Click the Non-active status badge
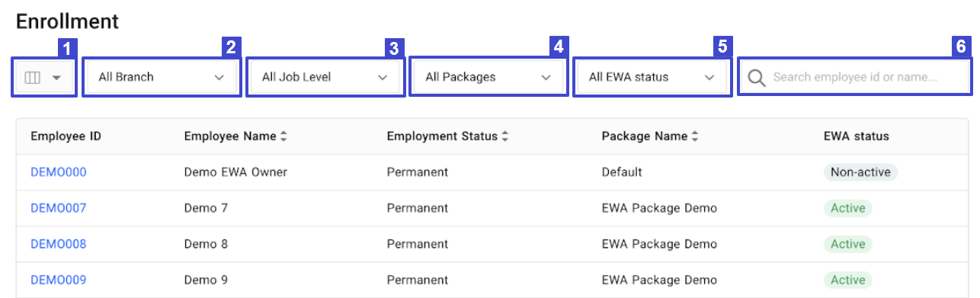This screenshot has width=980, height=298. pos(861,172)
